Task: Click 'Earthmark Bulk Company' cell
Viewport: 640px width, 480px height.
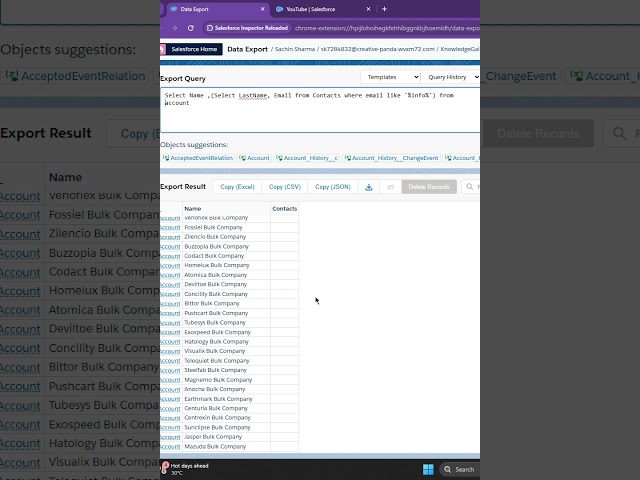Action: (x=226, y=399)
